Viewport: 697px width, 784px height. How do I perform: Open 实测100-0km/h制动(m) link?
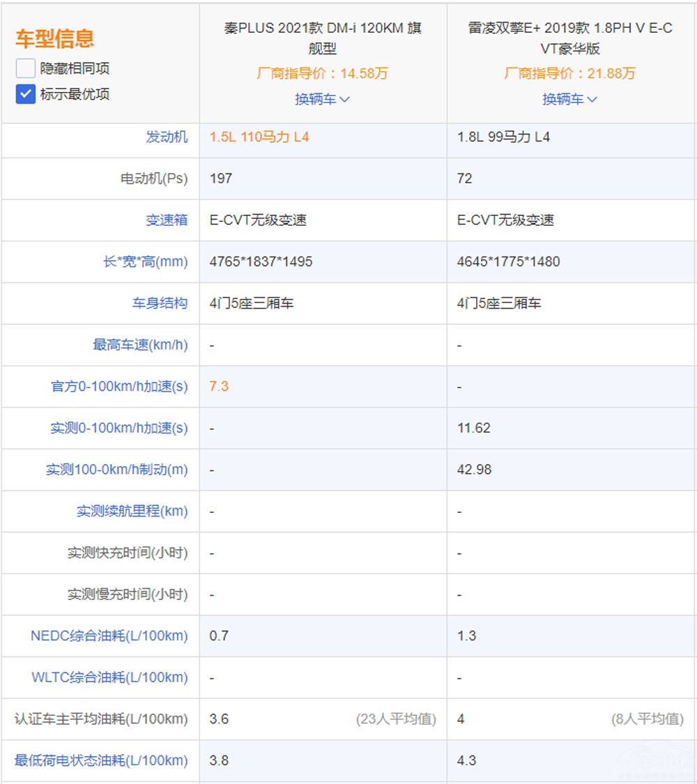pyautogui.click(x=117, y=470)
